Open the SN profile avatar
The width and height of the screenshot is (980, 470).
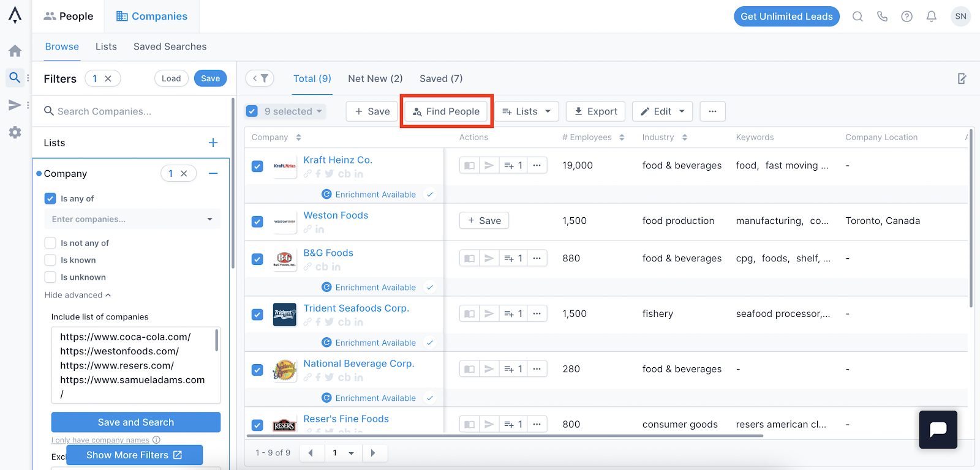tap(960, 17)
